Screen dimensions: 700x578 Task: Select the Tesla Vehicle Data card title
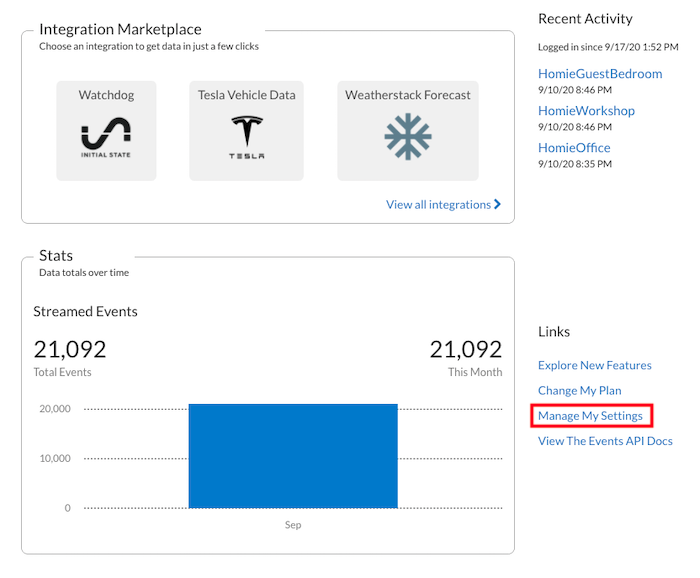click(x=246, y=95)
